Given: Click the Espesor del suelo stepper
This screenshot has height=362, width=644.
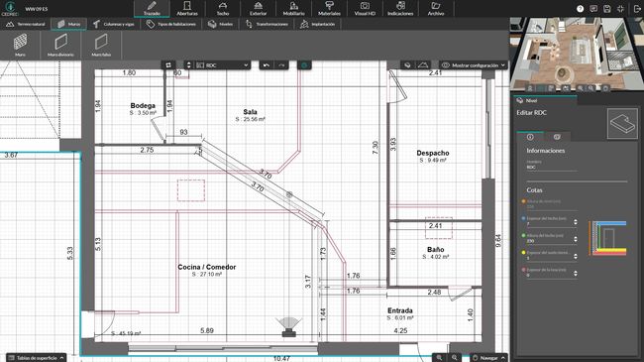Looking at the screenshot, I should (575, 256).
